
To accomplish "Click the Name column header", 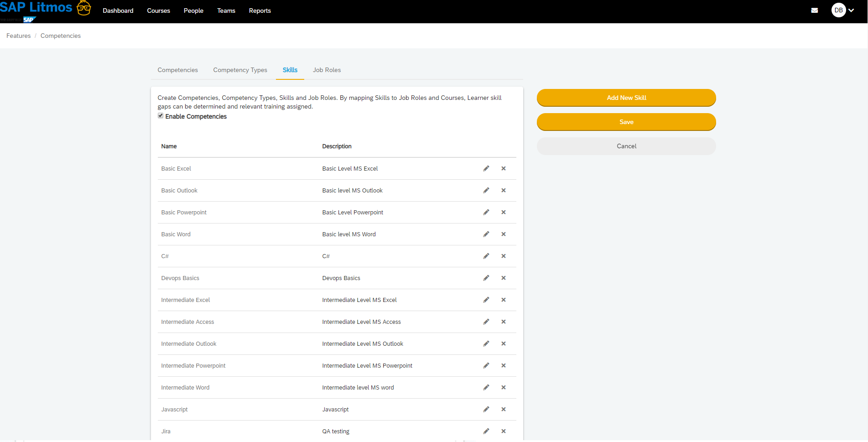I will pos(169,146).
